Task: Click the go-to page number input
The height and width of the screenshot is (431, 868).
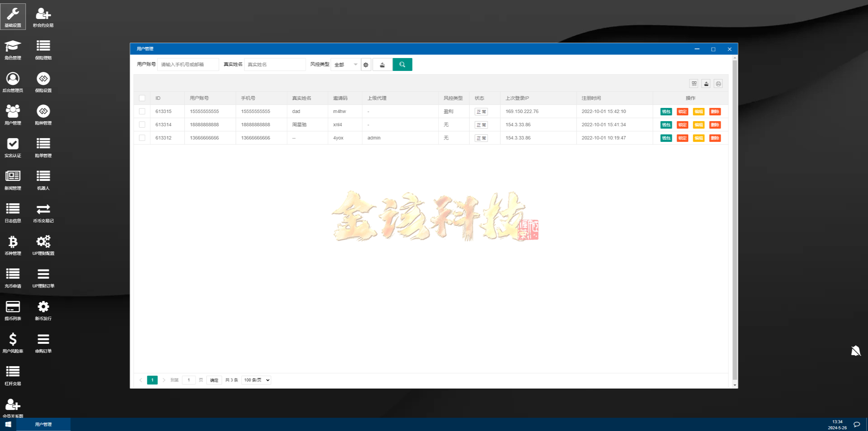Action: [189, 380]
